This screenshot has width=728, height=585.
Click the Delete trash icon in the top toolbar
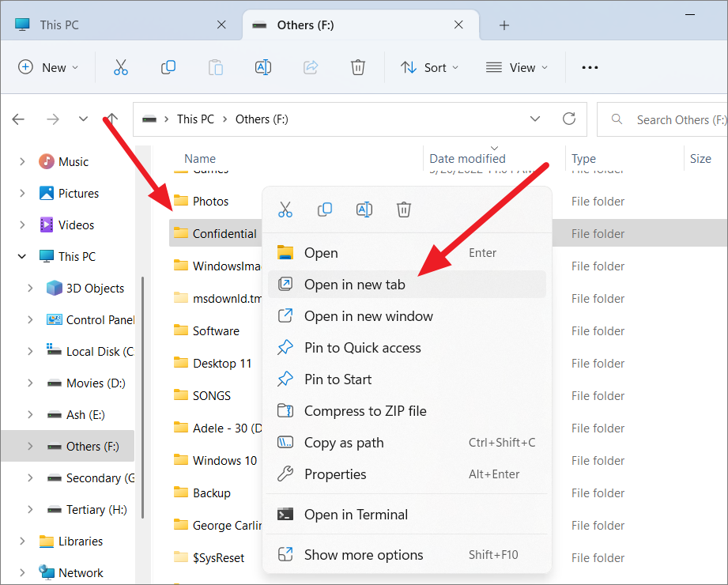click(358, 68)
